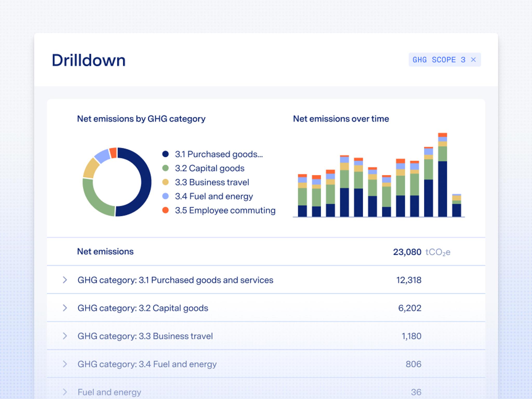Expand the 3.2 Capital goods row

65,308
